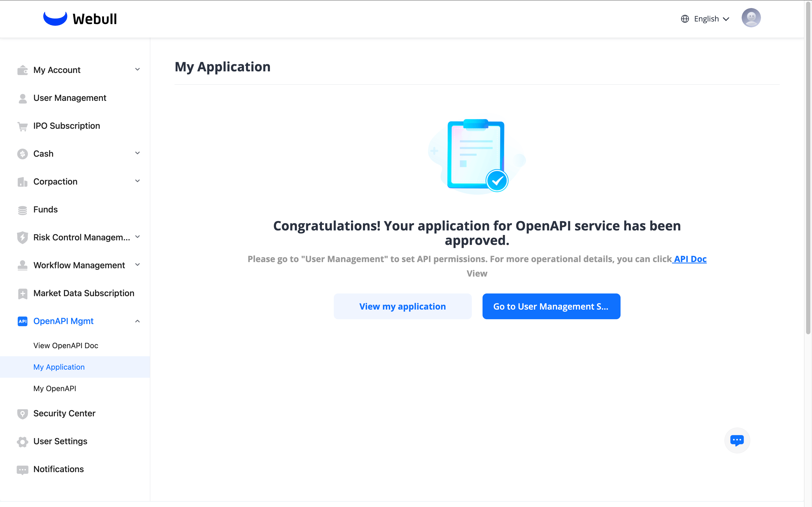812x507 pixels.
Task: Open the English language dropdown
Action: [711, 19]
